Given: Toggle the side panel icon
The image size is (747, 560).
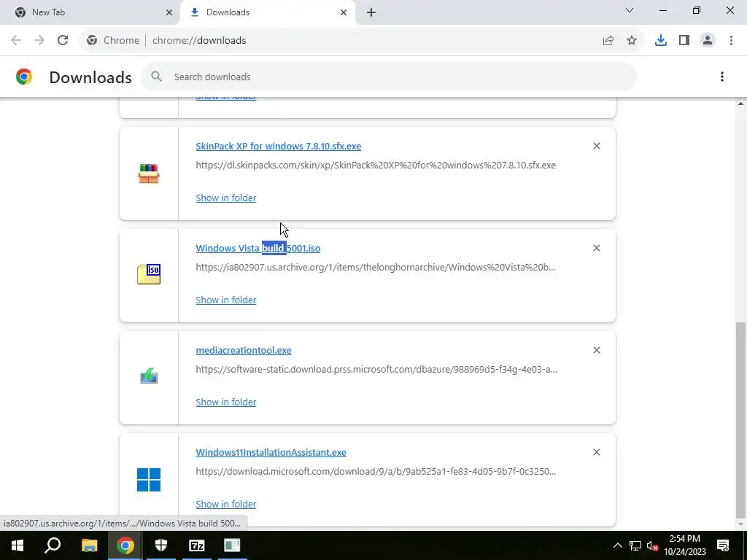Looking at the screenshot, I should point(684,41).
